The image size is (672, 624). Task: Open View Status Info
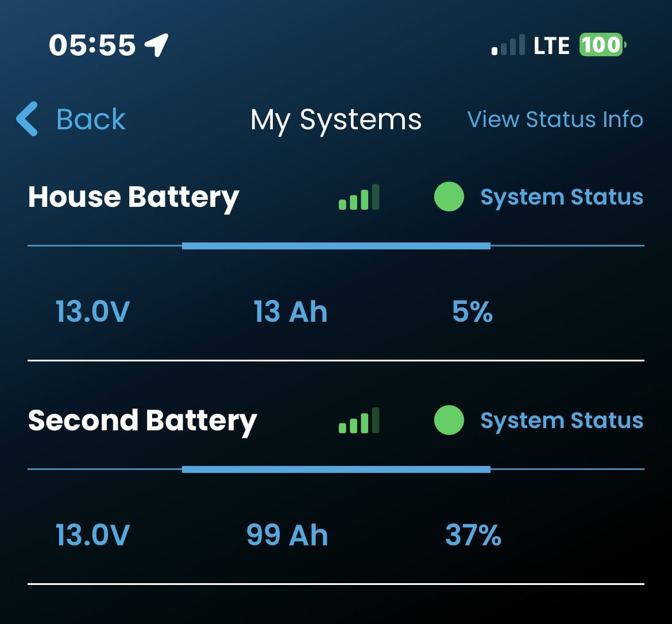point(555,119)
